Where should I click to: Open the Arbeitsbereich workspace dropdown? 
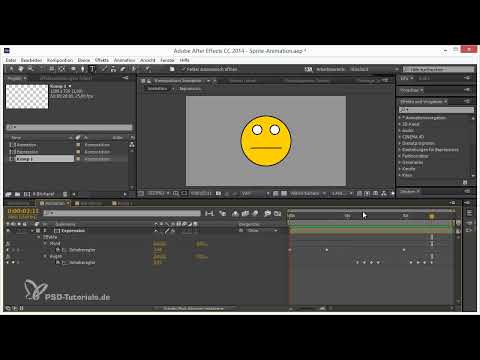click(373, 69)
